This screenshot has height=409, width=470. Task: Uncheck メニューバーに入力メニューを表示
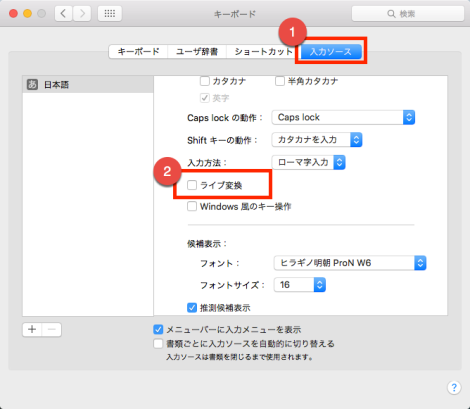point(158,330)
